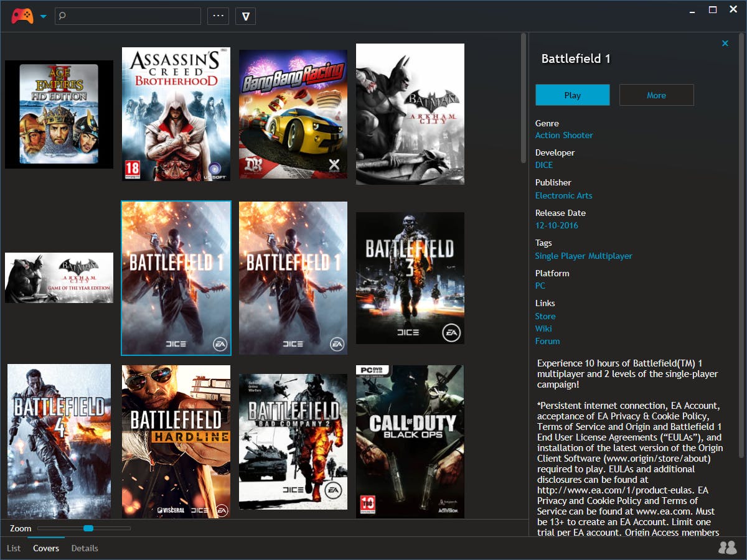Switch to the Covers view tab
This screenshot has height=560, width=747.
click(x=46, y=548)
